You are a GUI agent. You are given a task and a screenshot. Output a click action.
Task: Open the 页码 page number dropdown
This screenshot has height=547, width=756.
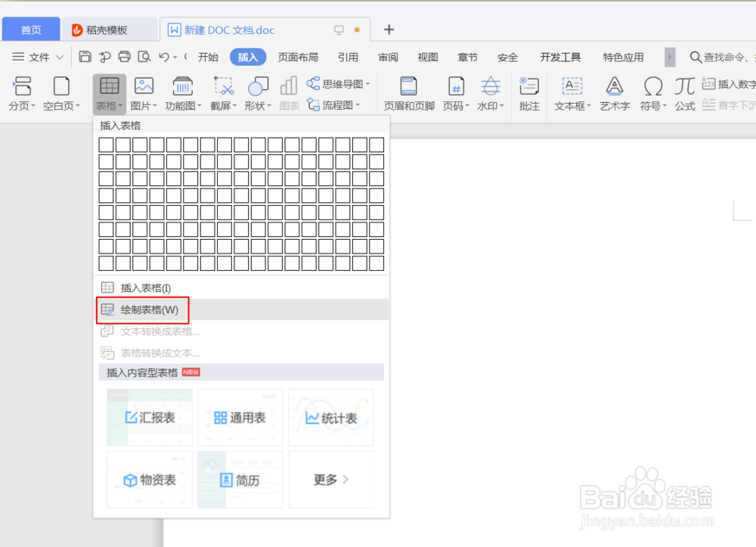[x=457, y=94]
